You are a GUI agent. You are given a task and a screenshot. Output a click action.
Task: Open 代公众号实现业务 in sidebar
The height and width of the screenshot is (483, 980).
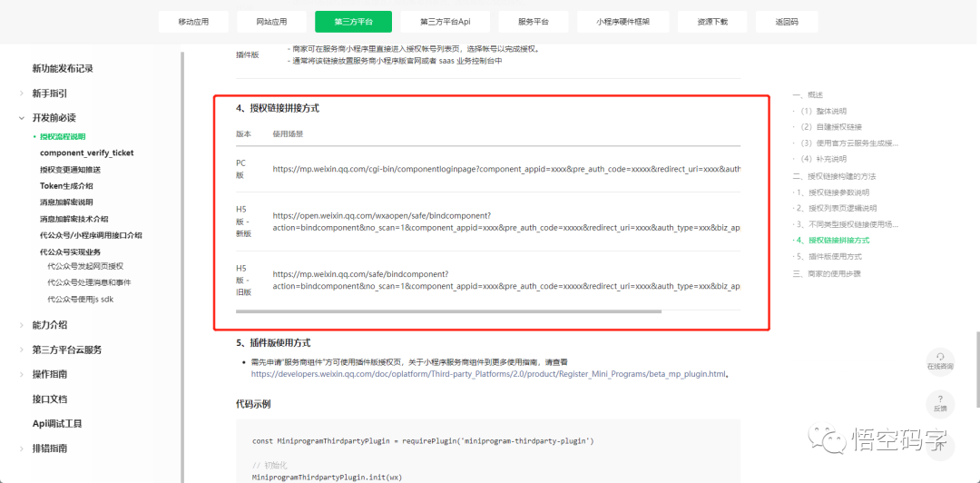click(71, 252)
